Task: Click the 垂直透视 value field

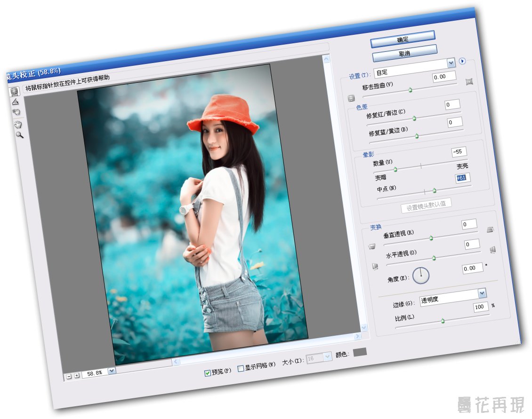Action: pos(469,224)
